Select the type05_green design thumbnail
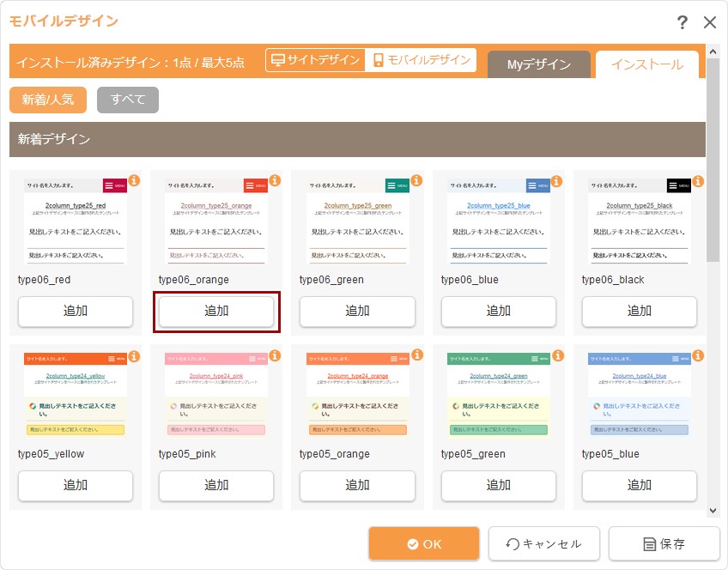Image resolution: width=728 pixels, height=570 pixels. [498, 395]
